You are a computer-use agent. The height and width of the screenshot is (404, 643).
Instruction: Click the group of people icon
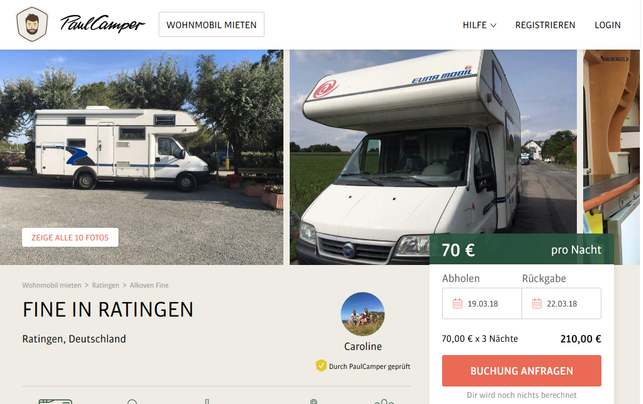384,402
